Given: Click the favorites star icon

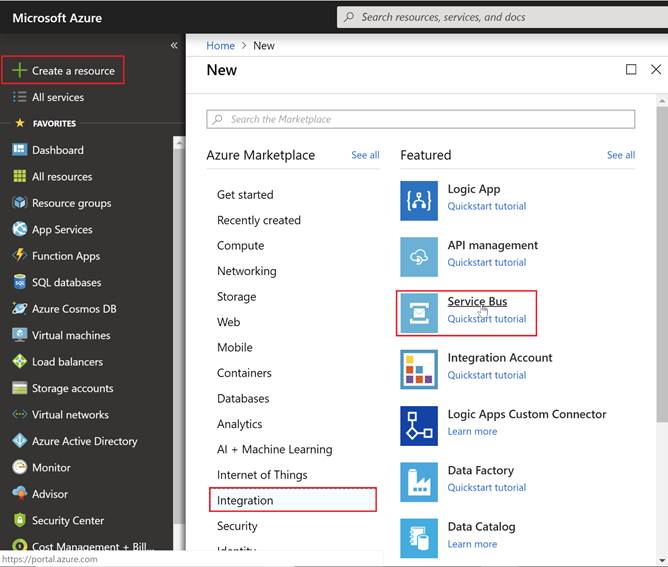Looking at the screenshot, I should coord(20,123).
